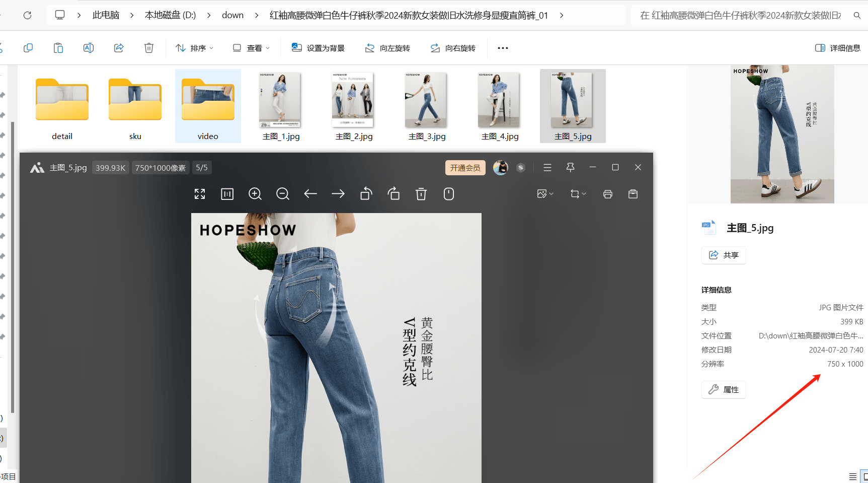Viewport: 868px width, 483px height.
Task: Click the Copy icon in Explorer toolbar
Action: pyautogui.click(x=28, y=48)
